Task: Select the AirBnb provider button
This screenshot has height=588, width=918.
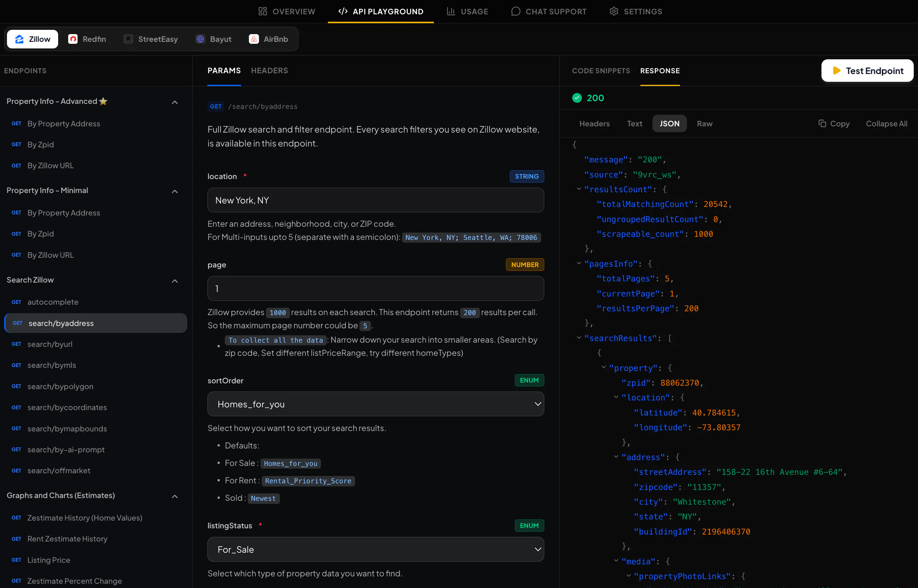Action: [269, 39]
